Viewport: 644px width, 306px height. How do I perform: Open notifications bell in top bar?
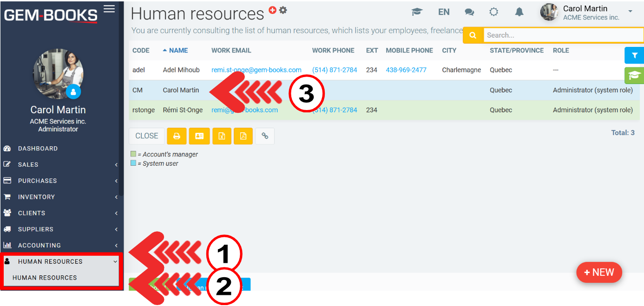[x=519, y=13]
